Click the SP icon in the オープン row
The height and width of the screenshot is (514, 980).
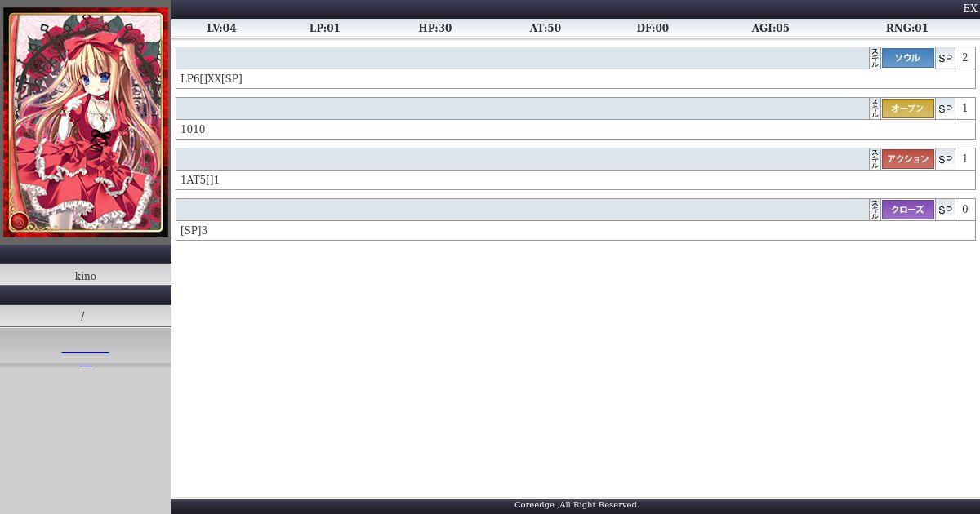pos(945,109)
